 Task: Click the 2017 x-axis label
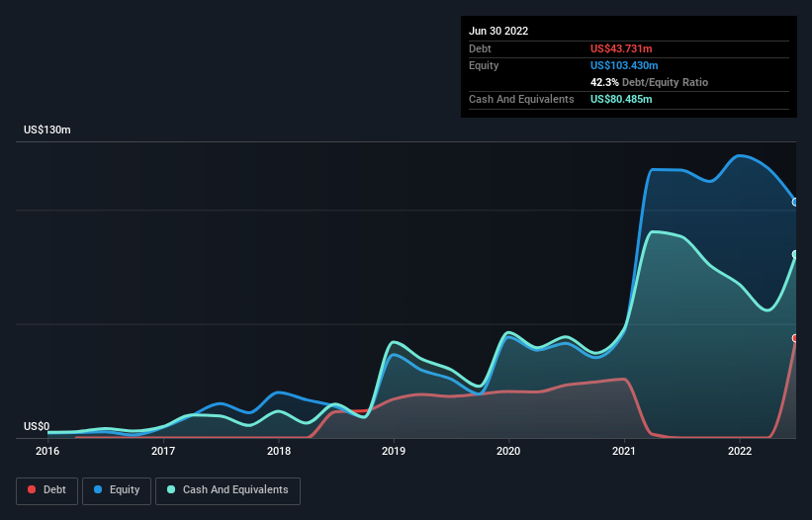click(163, 451)
